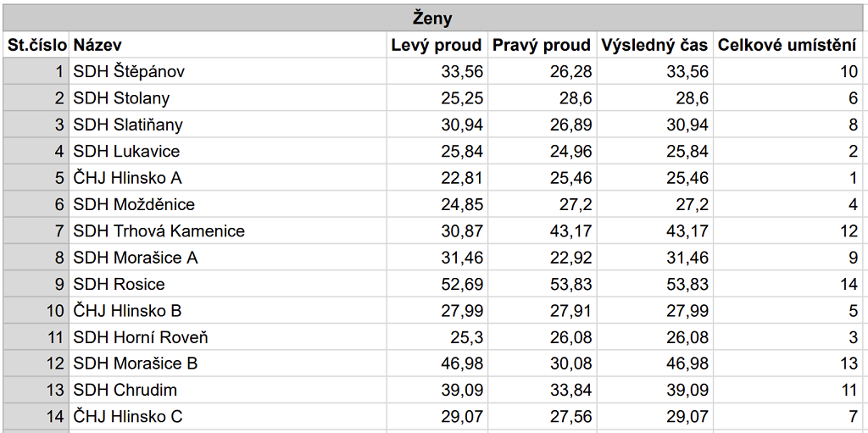Click the SDH Stolany cell
The height and width of the screenshot is (433, 868).
click(x=227, y=98)
